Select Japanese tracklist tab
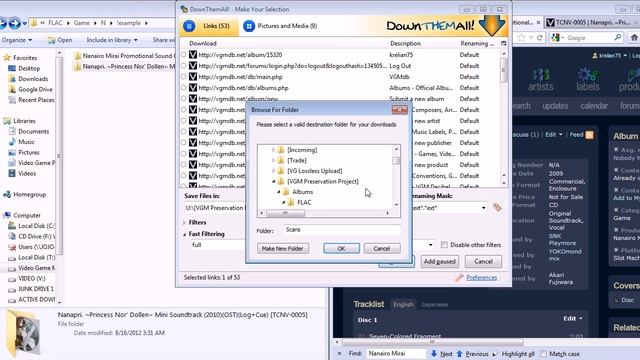Image resolution: width=640 pixels, height=360 pixels. point(434,304)
